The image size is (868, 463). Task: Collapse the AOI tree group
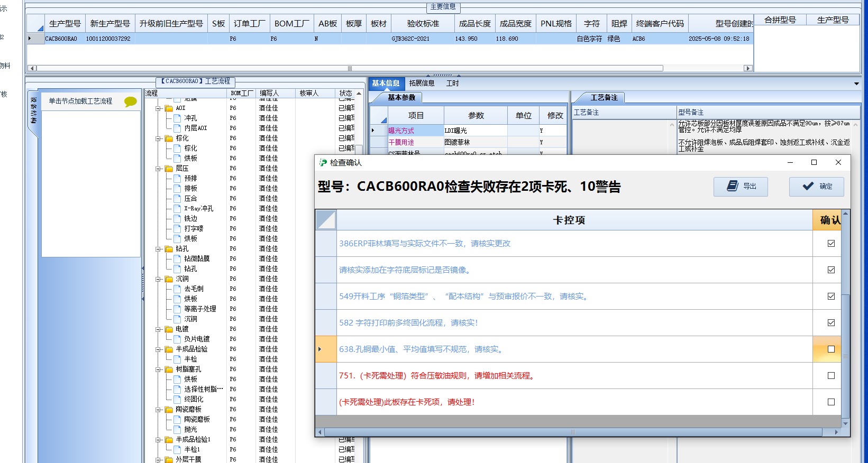tap(158, 108)
